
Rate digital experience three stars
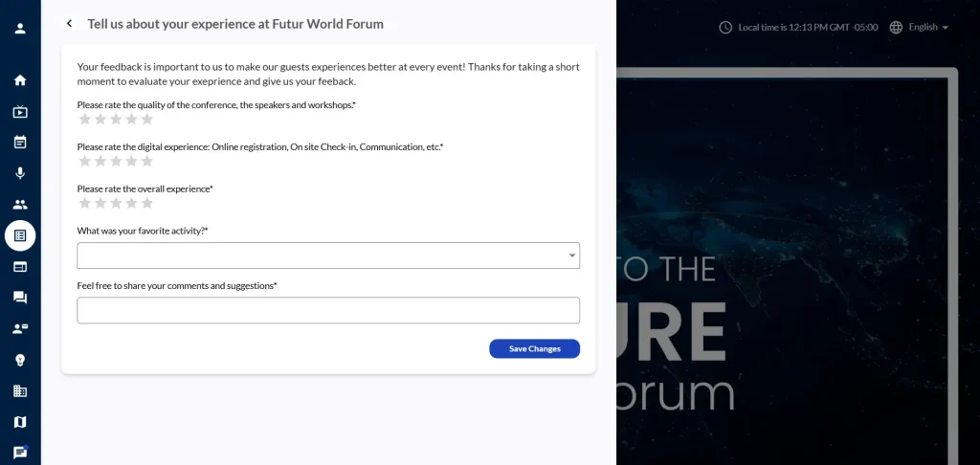click(116, 162)
